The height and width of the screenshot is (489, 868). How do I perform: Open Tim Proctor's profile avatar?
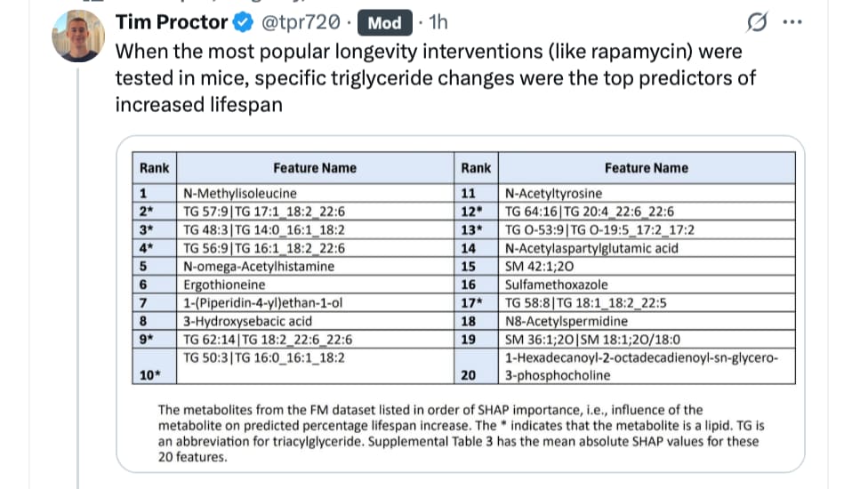(78, 36)
